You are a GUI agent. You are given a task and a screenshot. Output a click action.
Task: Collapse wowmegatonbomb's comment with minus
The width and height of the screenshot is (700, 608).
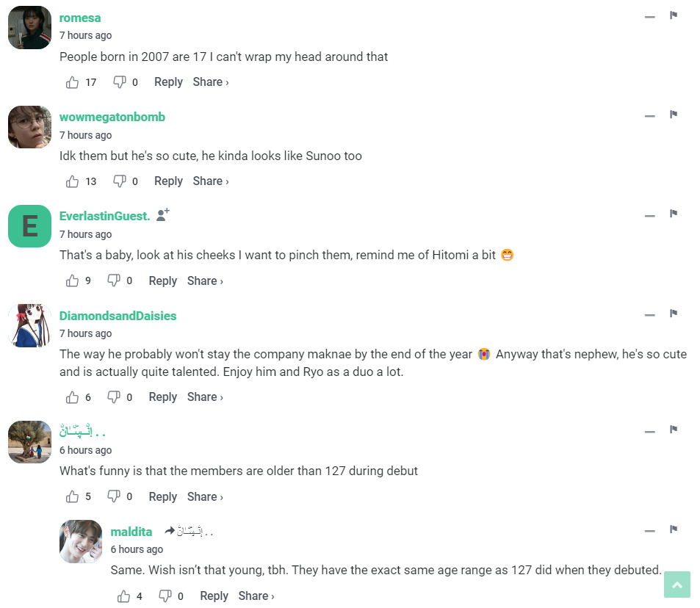[649, 116]
